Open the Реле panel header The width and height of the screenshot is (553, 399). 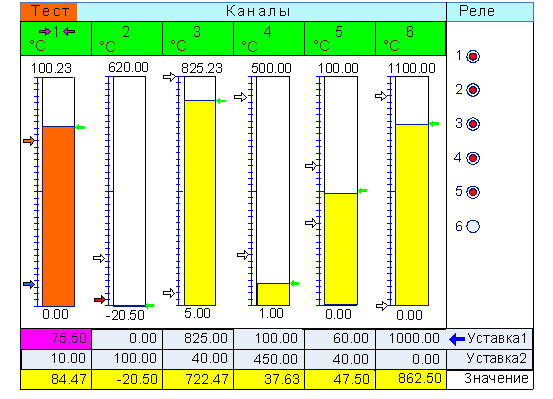[x=490, y=11]
